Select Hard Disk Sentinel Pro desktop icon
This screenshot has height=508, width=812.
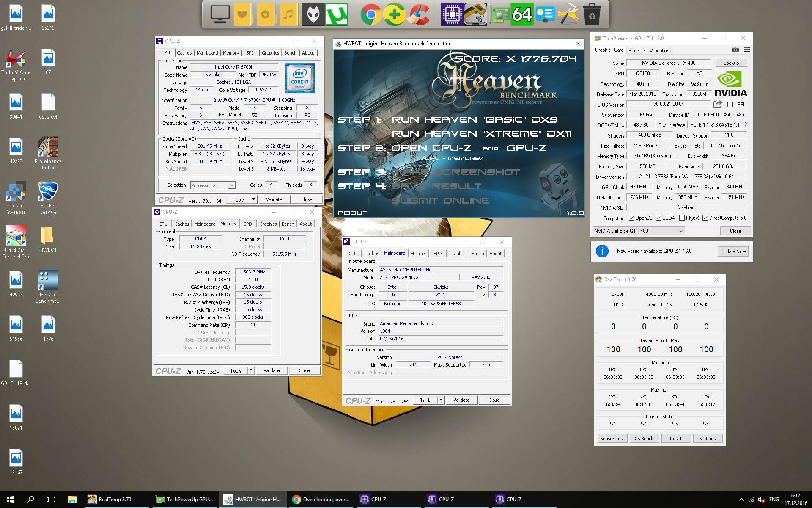click(16, 242)
